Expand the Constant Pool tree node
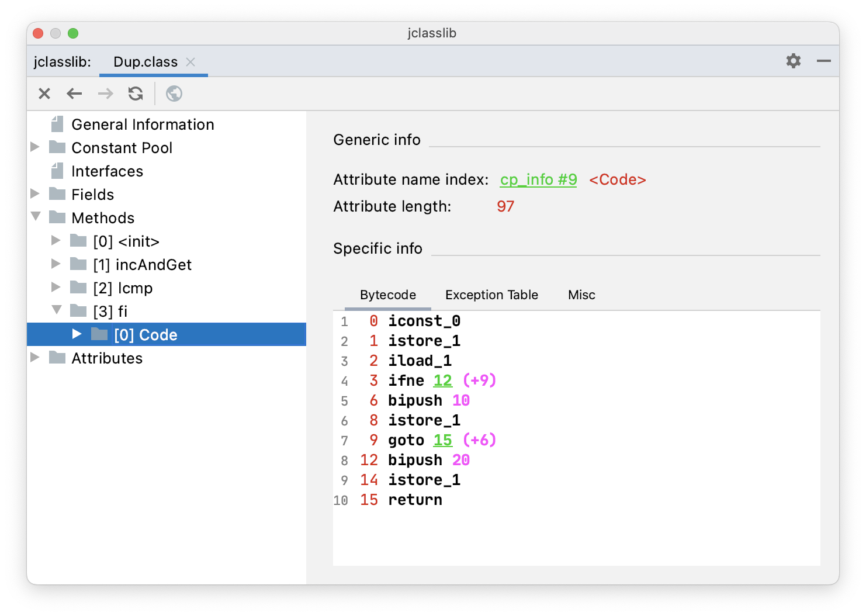The height and width of the screenshot is (616, 866). point(35,147)
